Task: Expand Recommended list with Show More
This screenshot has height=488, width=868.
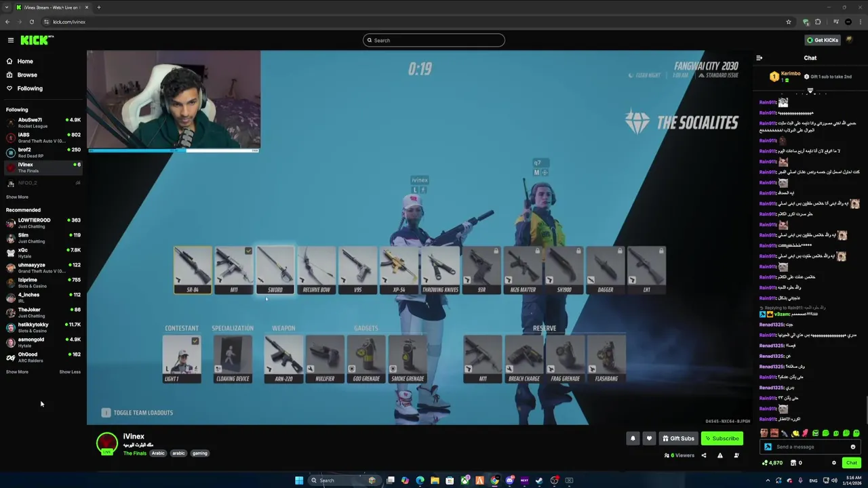Action: pos(17,372)
